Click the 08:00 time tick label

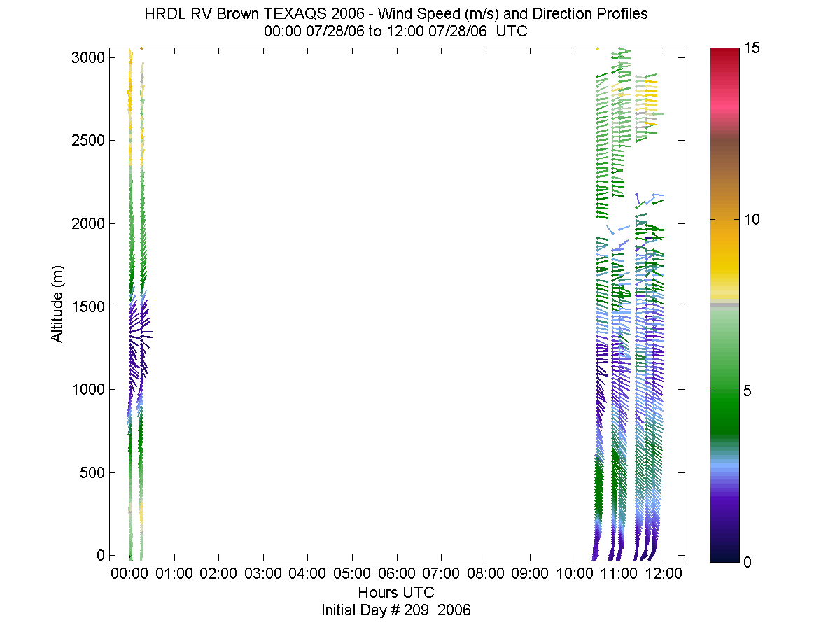click(486, 574)
